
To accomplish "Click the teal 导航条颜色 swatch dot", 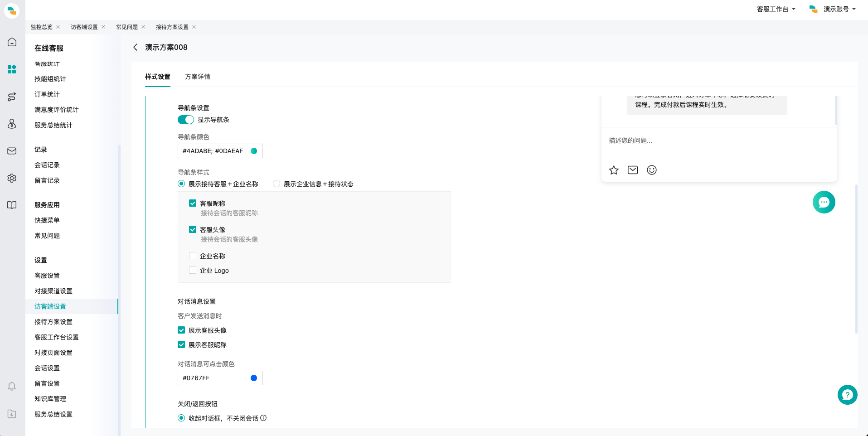I will click(x=254, y=151).
